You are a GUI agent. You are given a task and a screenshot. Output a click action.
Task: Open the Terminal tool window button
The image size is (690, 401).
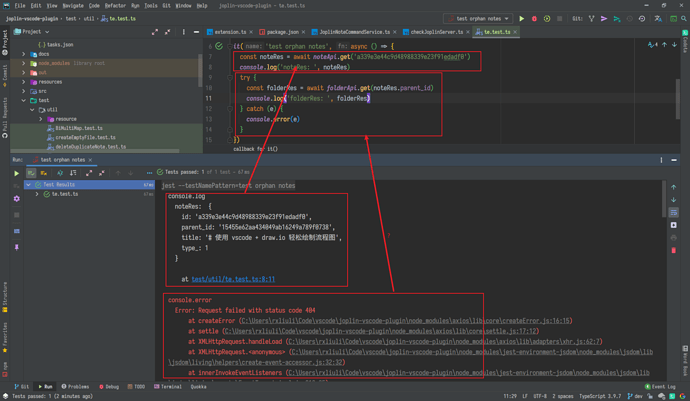tap(168, 386)
